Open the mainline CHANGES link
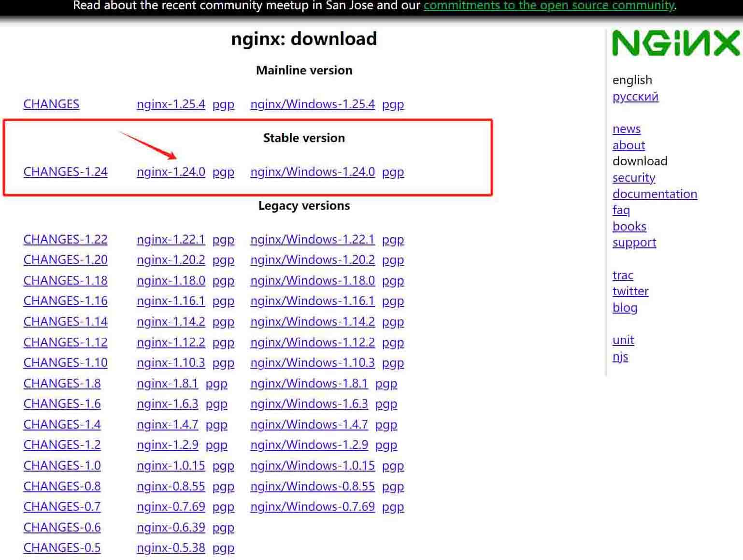The height and width of the screenshot is (560, 743). coord(51,104)
